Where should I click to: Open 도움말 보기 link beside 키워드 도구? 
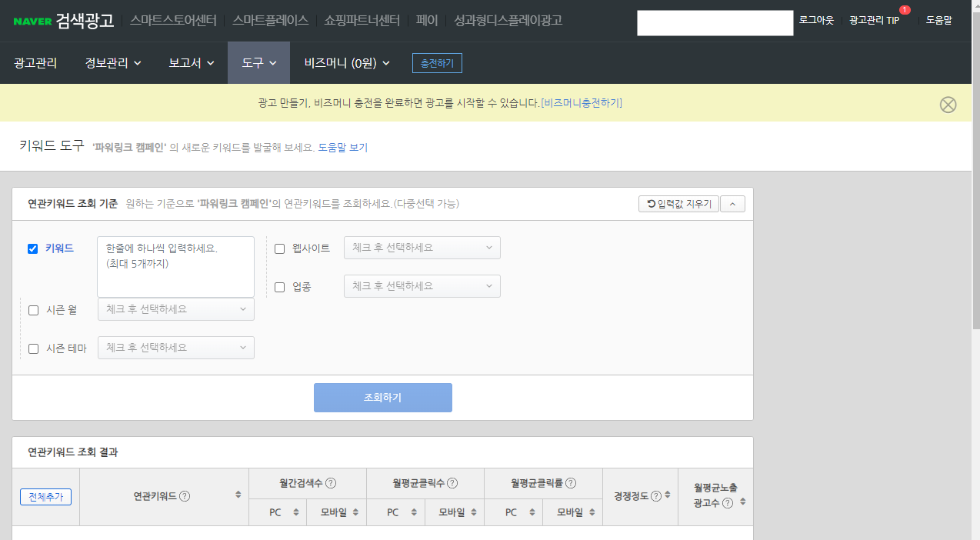tap(343, 147)
